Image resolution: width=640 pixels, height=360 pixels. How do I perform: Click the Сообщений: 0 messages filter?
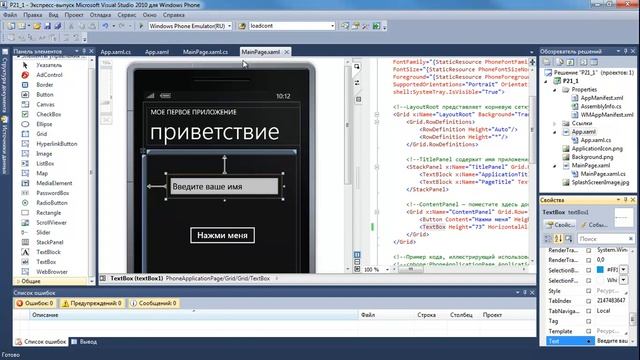coord(153,303)
